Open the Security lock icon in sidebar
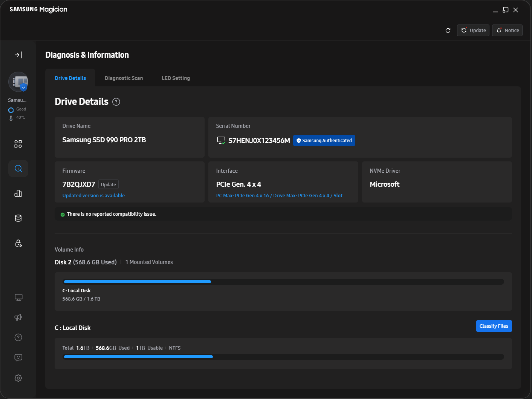Viewport: 532px width, 399px height. tap(18, 243)
